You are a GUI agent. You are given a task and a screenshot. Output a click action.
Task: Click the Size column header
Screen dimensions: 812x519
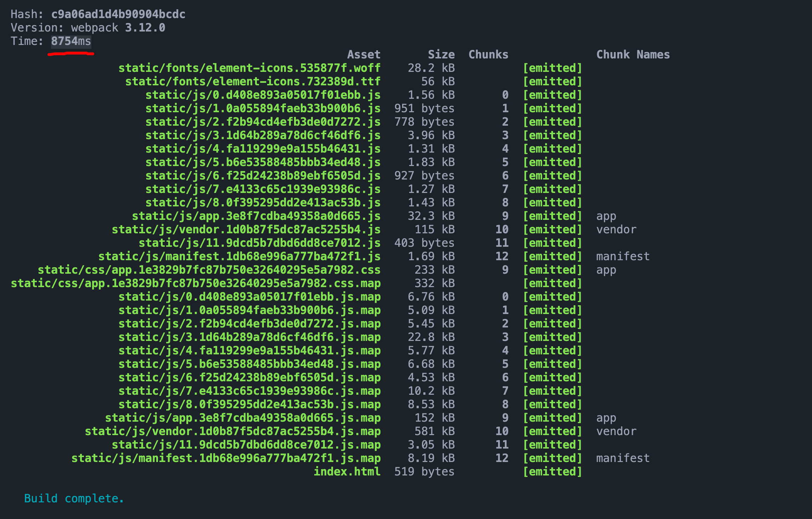[x=441, y=55]
